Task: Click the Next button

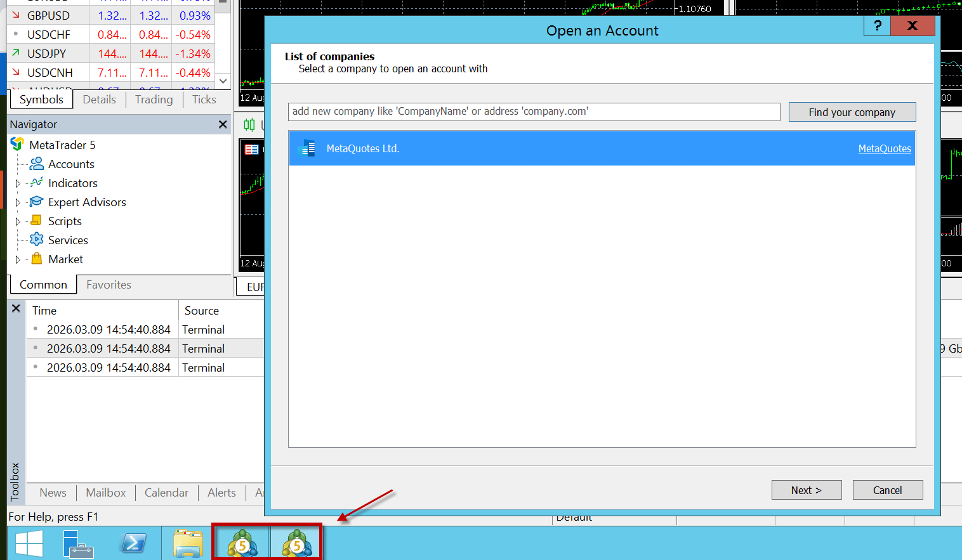Action: (806, 490)
